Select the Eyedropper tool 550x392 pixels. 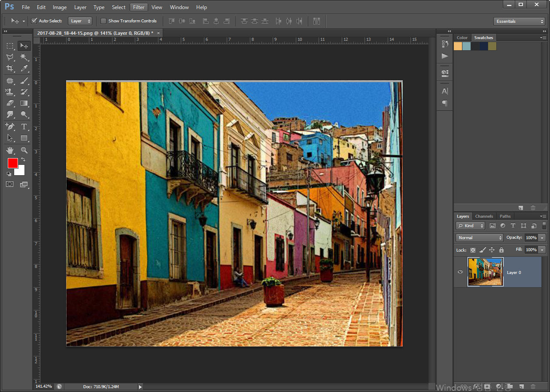point(24,68)
